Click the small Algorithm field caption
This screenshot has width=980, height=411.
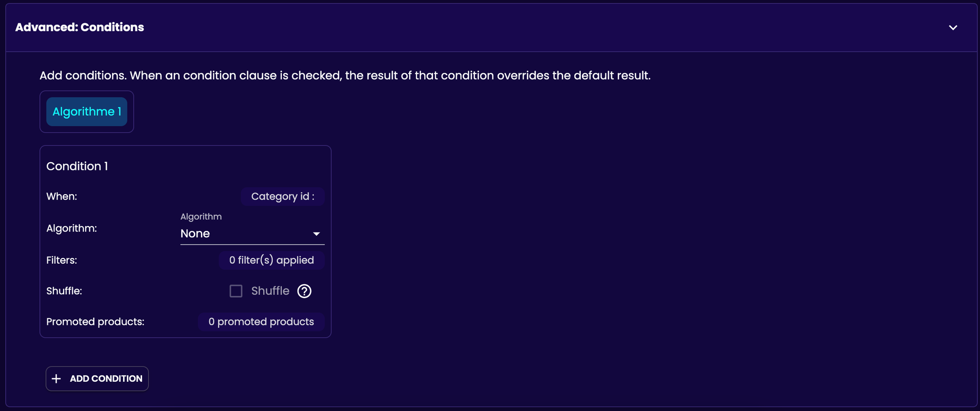click(201, 216)
